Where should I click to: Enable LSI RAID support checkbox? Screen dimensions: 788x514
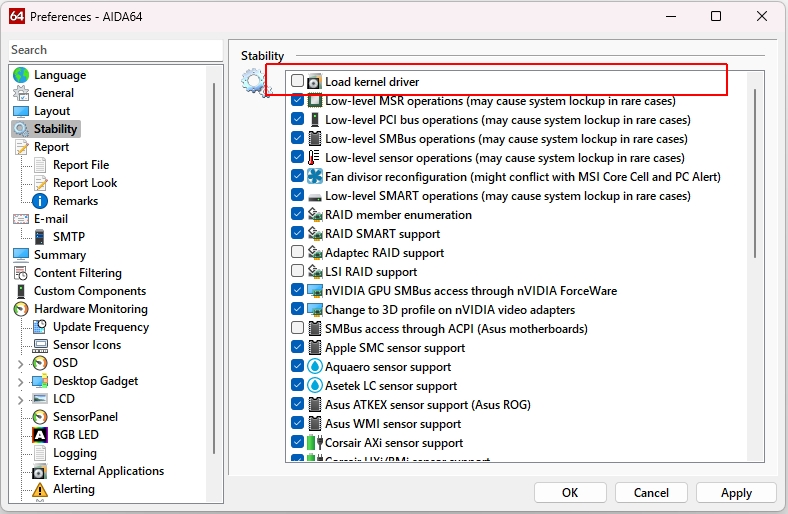298,271
